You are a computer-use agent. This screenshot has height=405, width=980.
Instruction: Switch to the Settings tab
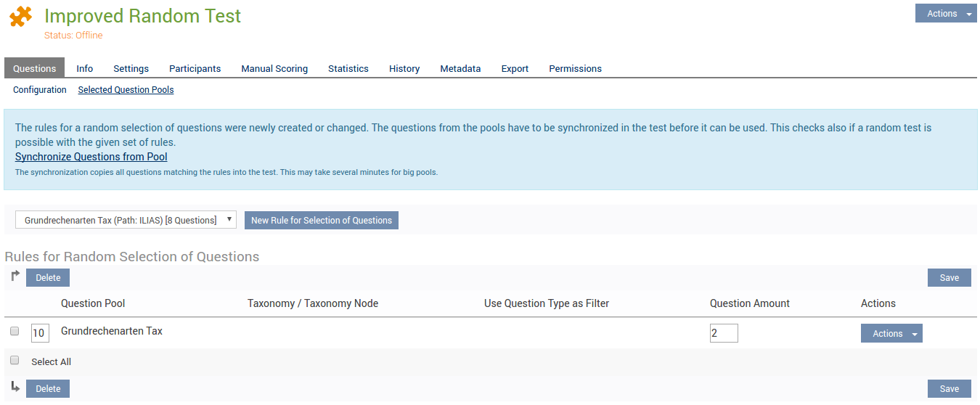(131, 68)
